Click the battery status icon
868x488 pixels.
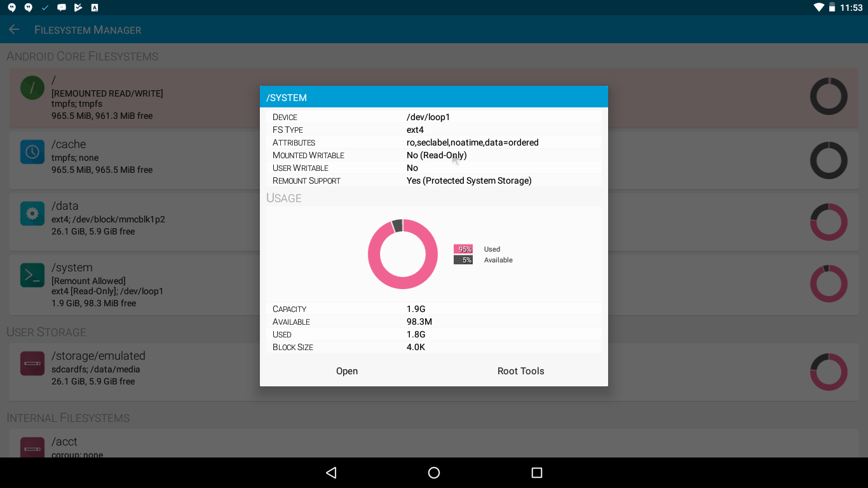[x=832, y=8]
